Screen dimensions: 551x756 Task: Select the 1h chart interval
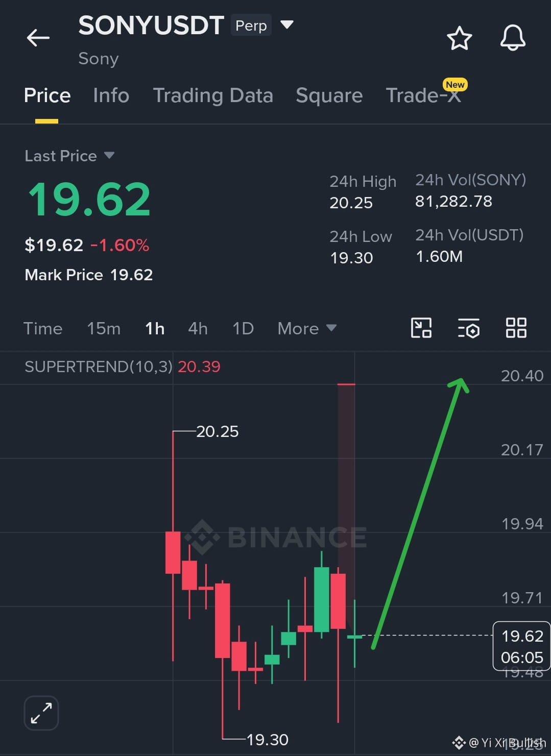pyautogui.click(x=155, y=328)
